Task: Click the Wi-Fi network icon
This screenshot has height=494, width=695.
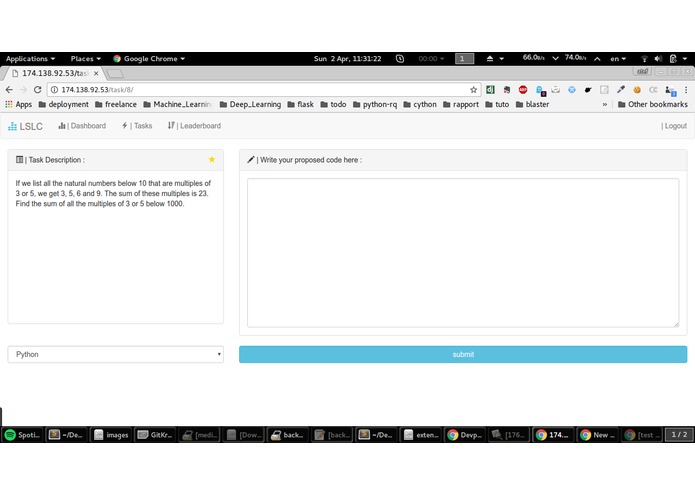Action: click(x=644, y=58)
